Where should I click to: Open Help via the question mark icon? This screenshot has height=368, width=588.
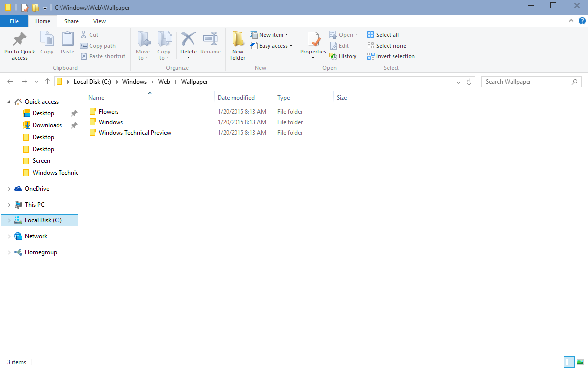pyautogui.click(x=582, y=21)
